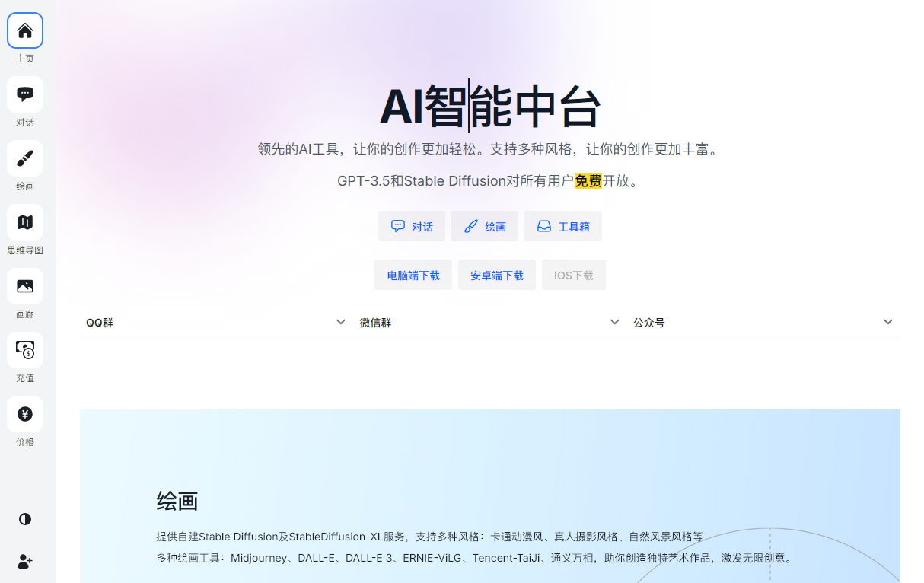Click the 画廊 sidebar label
This screenshot has width=924, height=583.
click(x=25, y=314)
